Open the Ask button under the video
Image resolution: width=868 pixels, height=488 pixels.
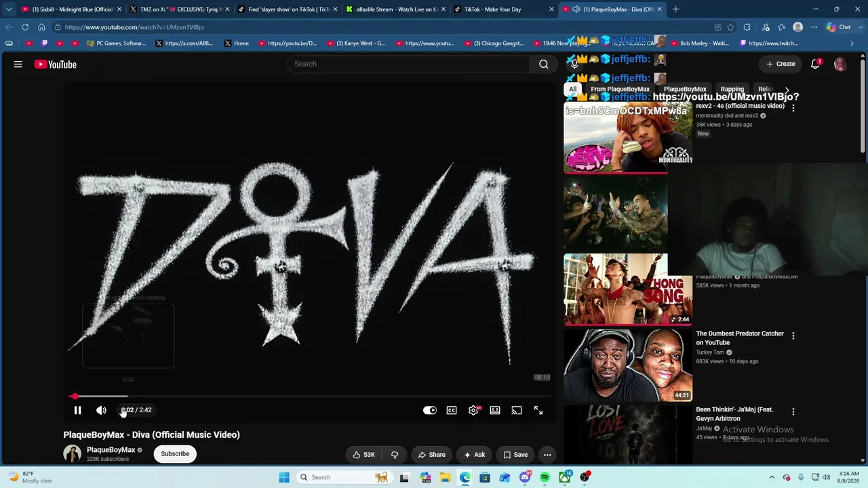[474, 455]
